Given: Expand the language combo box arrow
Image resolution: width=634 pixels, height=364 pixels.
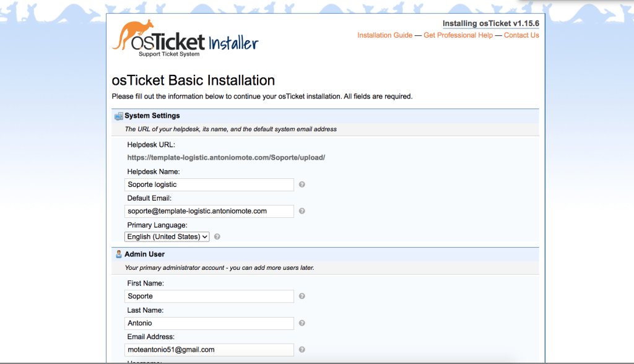Looking at the screenshot, I should click(x=204, y=236).
